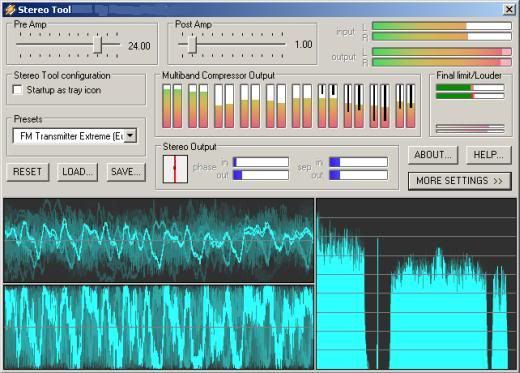Click the lower waveform display
520x373 pixels.
(x=159, y=327)
